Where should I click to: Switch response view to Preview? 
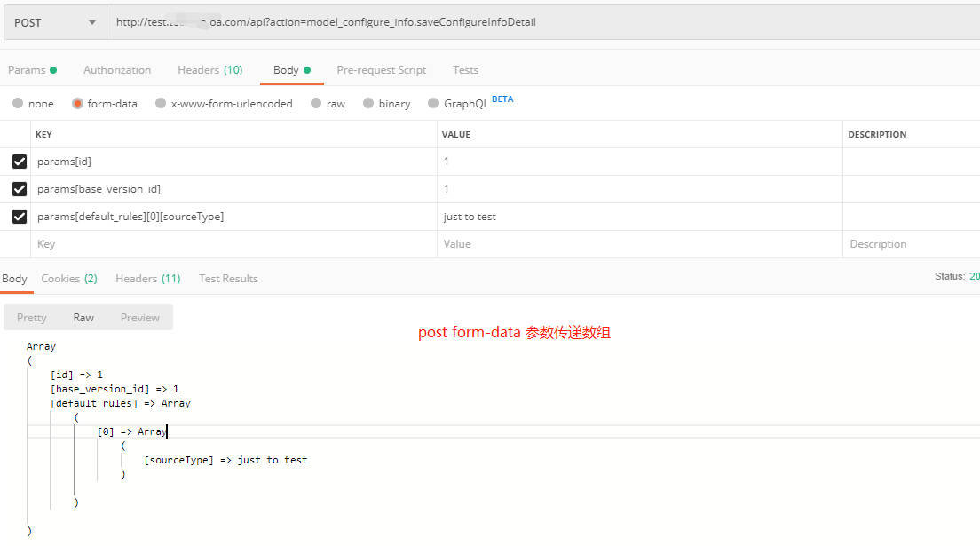pyautogui.click(x=139, y=317)
